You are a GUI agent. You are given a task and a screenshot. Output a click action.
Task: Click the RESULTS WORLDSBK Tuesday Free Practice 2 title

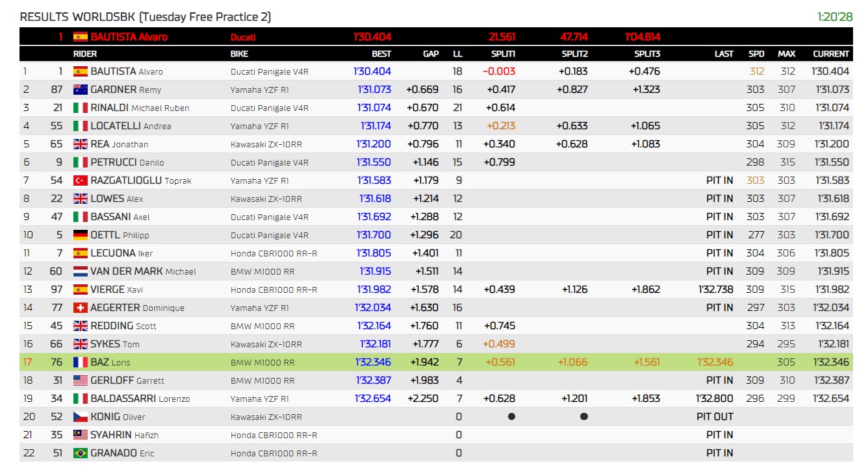(146, 17)
